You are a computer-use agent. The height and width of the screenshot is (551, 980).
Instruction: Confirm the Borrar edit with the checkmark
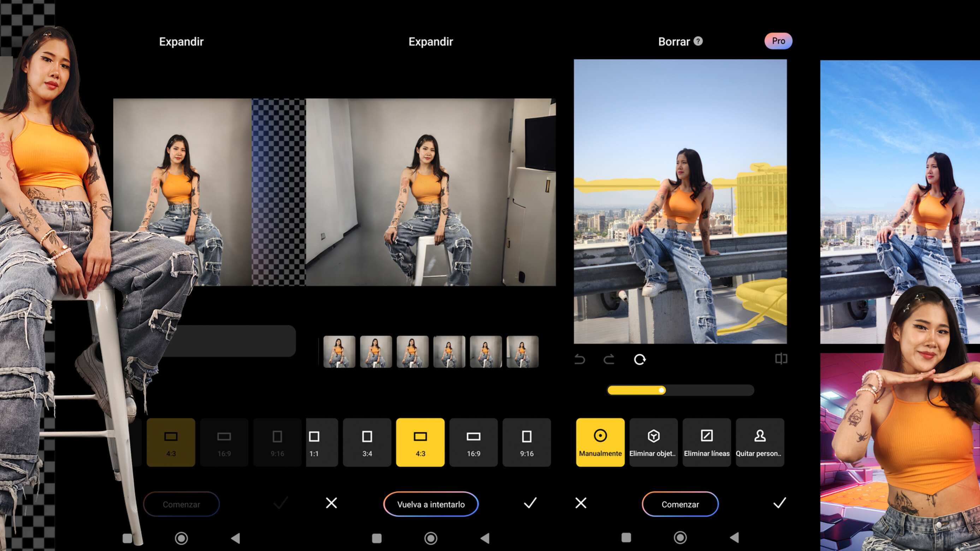click(779, 503)
